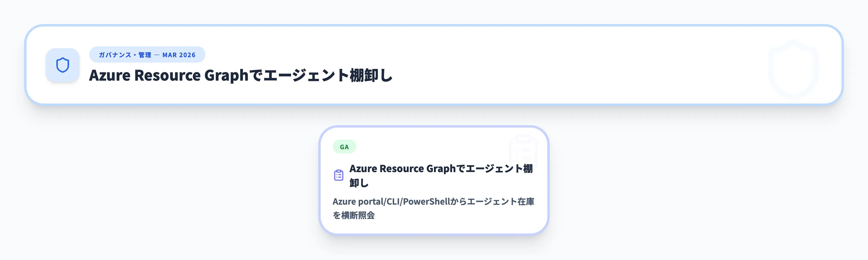This screenshot has width=868, height=260.
Task: Click 棚卸し at the end of header title
Action: click(x=371, y=75)
